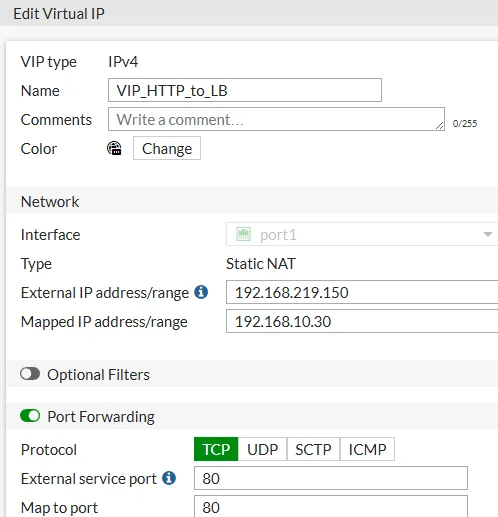Select UDP protocol

point(262,449)
